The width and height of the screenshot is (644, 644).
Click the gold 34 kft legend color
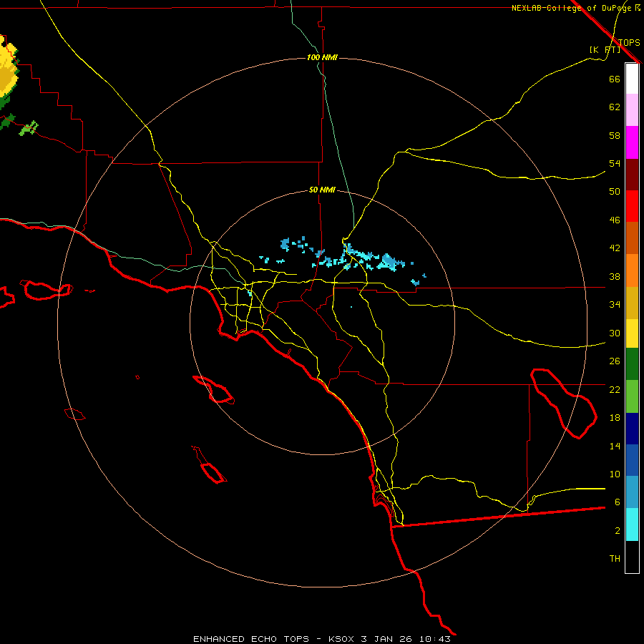coord(632,302)
